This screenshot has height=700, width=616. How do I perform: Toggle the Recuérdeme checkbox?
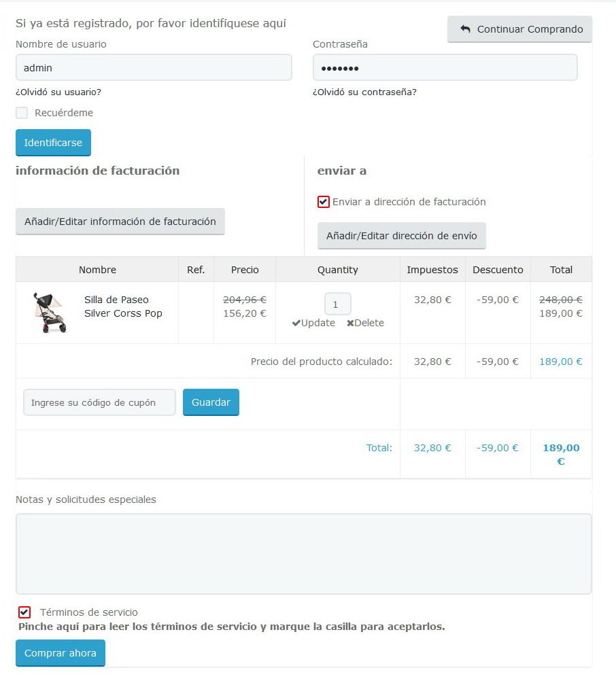pyautogui.click(x=22, y=113)
